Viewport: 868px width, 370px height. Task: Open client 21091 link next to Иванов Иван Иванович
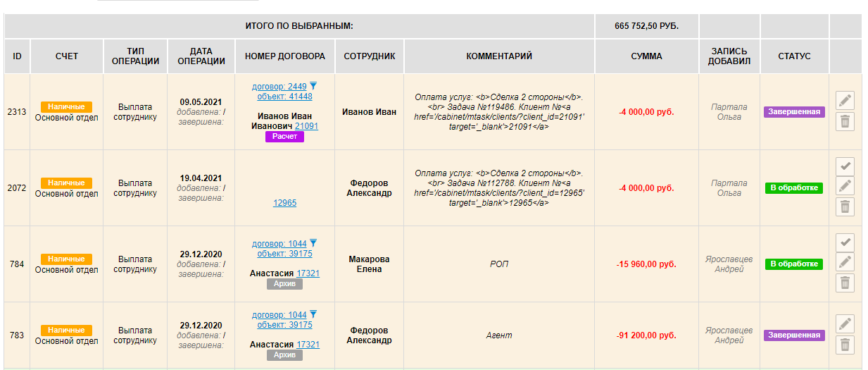pos(307,126)
